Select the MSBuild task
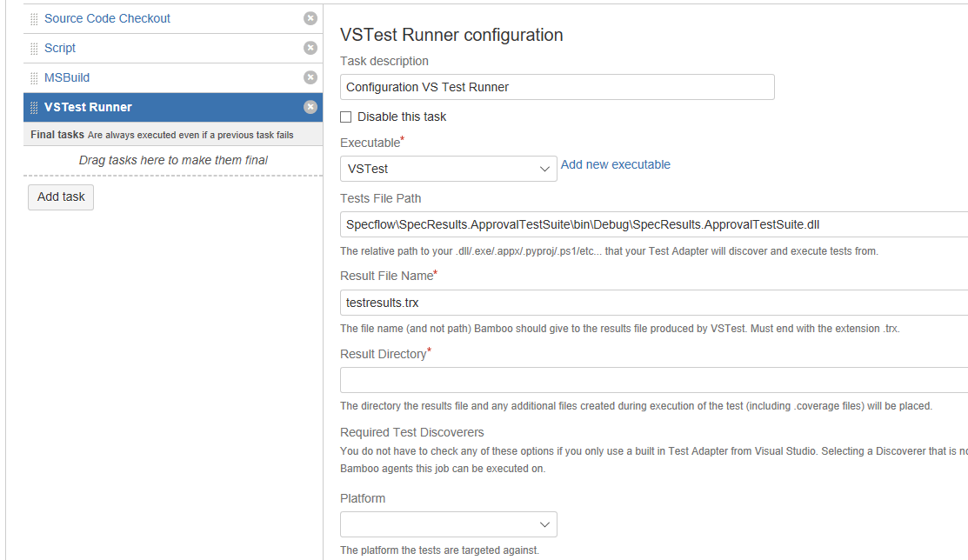The image size is (968, 560). [65, 77]
